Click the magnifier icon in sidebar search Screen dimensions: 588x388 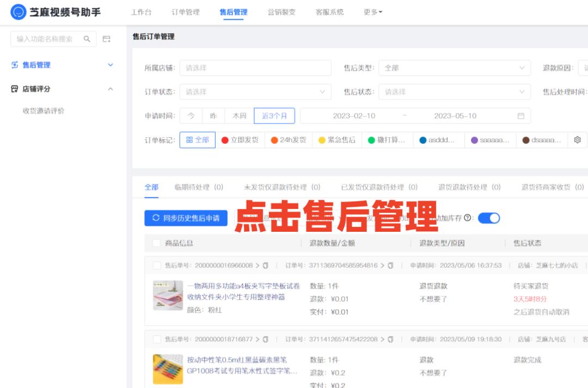click(88, 39)
